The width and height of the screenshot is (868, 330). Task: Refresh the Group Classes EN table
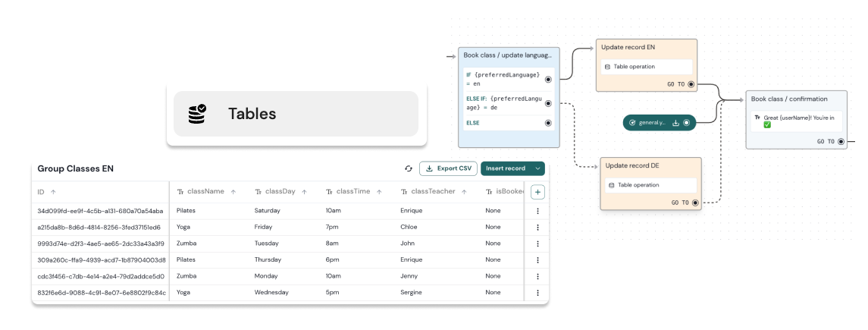pos(409,168)
